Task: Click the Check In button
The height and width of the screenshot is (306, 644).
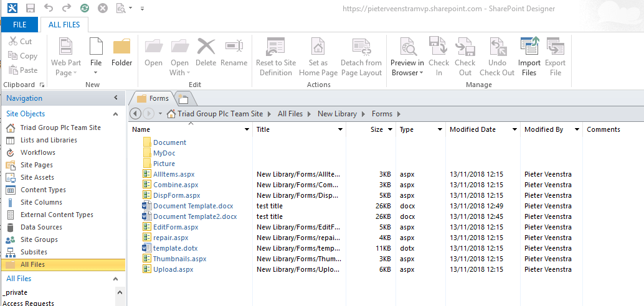Action: pyautogui.click(x=438, y=57)
